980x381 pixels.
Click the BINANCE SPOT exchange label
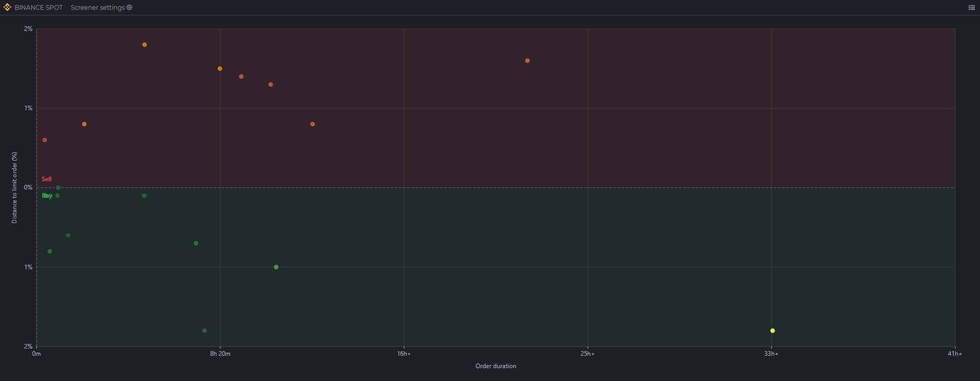(x=39, y=8)
